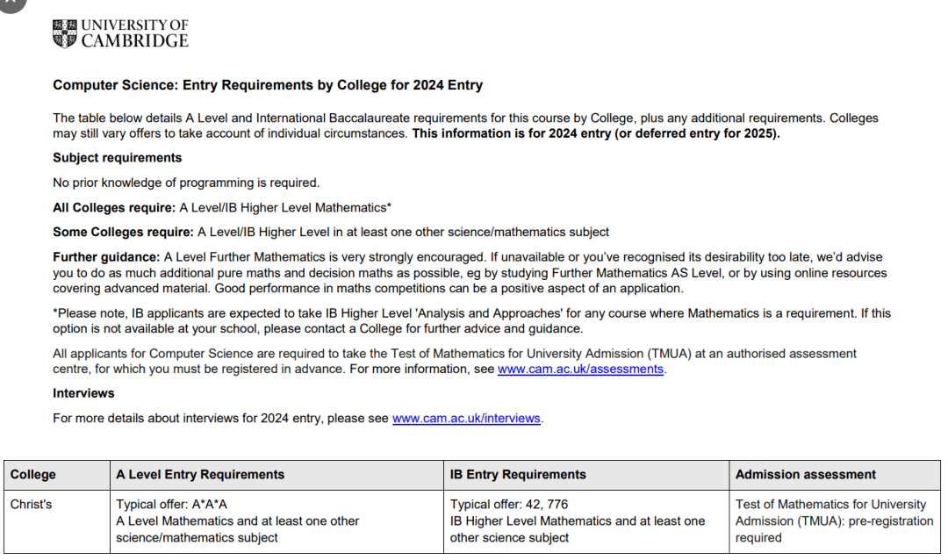948x560 pixels.
Task: Select the IB Entry Requirements column header
Action: tap(586, 475)
